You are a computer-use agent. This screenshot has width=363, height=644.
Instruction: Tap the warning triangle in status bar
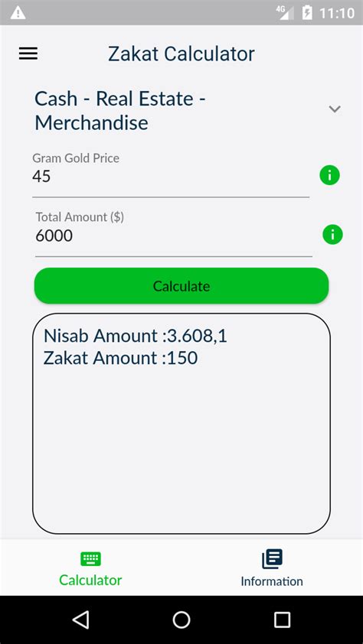coord(18,13)
